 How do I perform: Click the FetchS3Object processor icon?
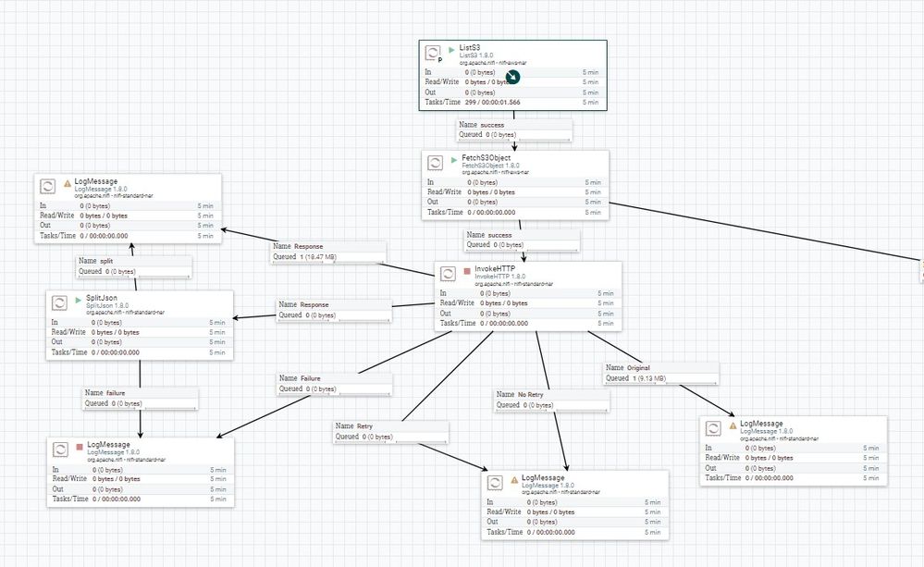coord(435,163)
